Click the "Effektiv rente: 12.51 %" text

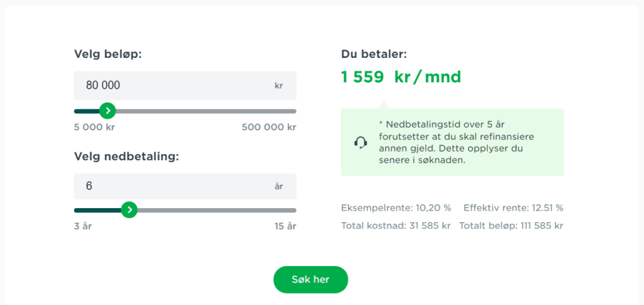(x=513, y=208)
